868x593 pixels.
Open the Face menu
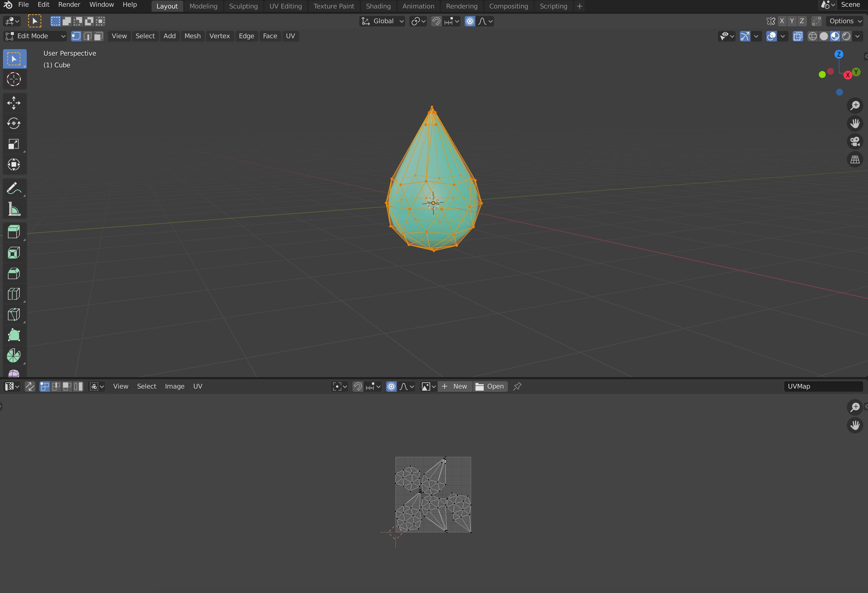pyautogui.click(x=270, y=36)
